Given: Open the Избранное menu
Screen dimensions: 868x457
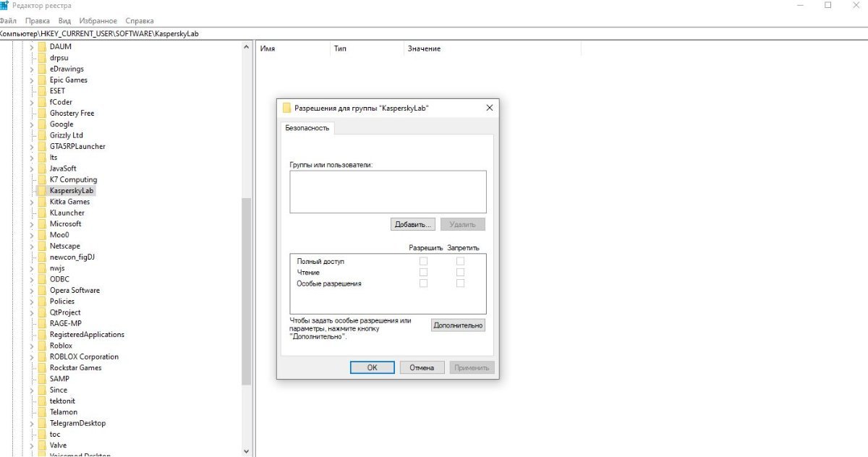Looking at the screenshot, I should coord(98,21).
